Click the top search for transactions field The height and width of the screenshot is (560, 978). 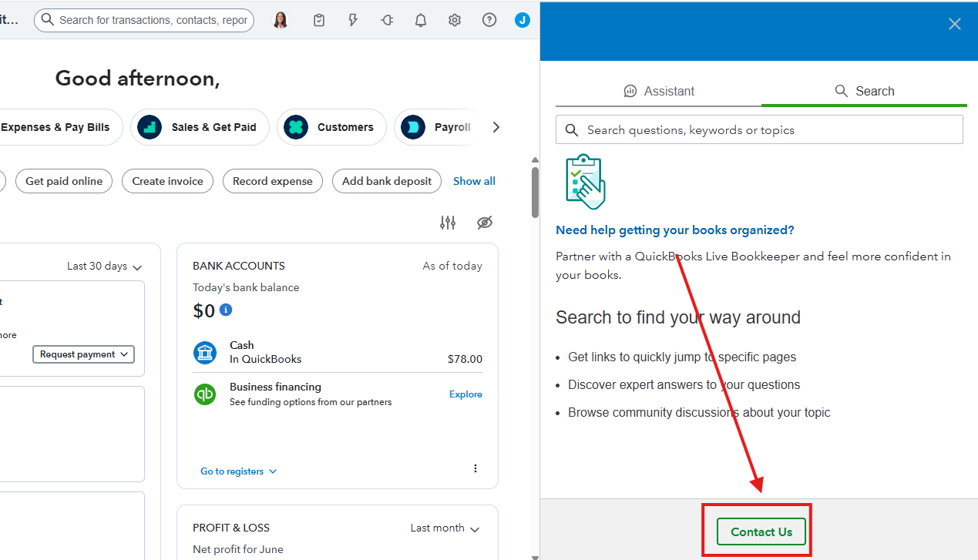(x=144, y=20)
